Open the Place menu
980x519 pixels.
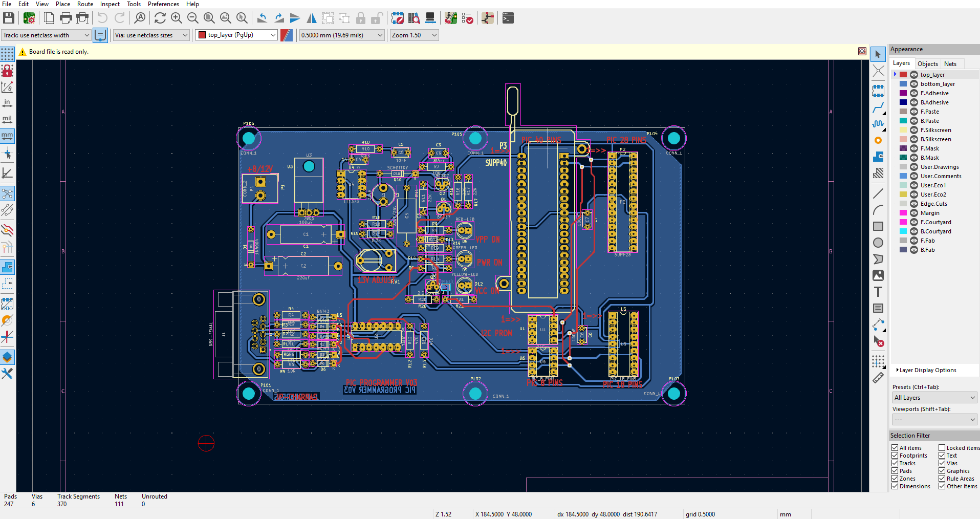pos(63,4)
